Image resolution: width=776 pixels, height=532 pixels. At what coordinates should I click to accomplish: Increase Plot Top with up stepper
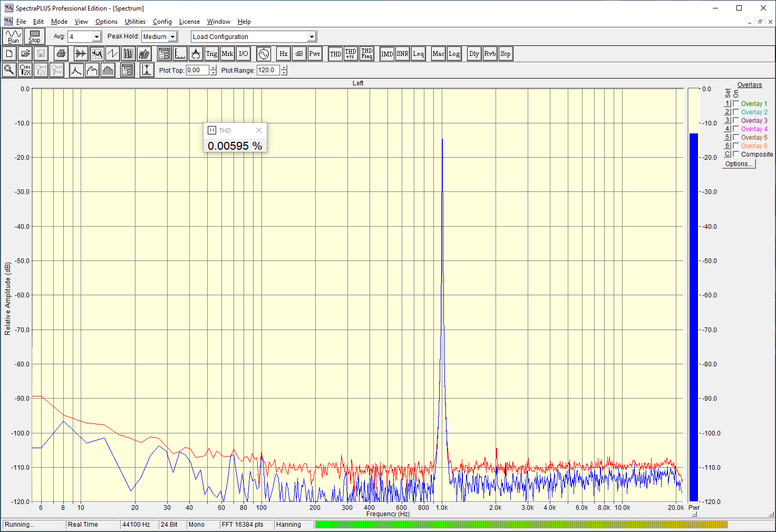[x=213, y=67]
